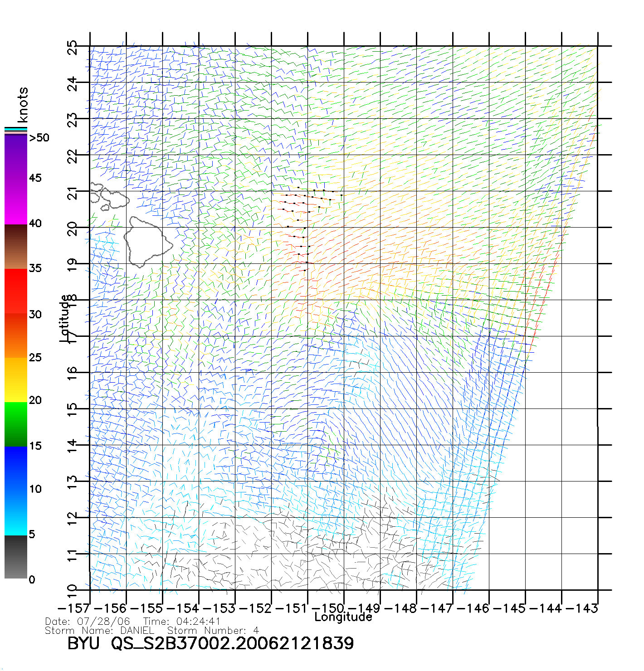
Task: Click the storm name DANIEL text
Action: (x=137, y=631)
